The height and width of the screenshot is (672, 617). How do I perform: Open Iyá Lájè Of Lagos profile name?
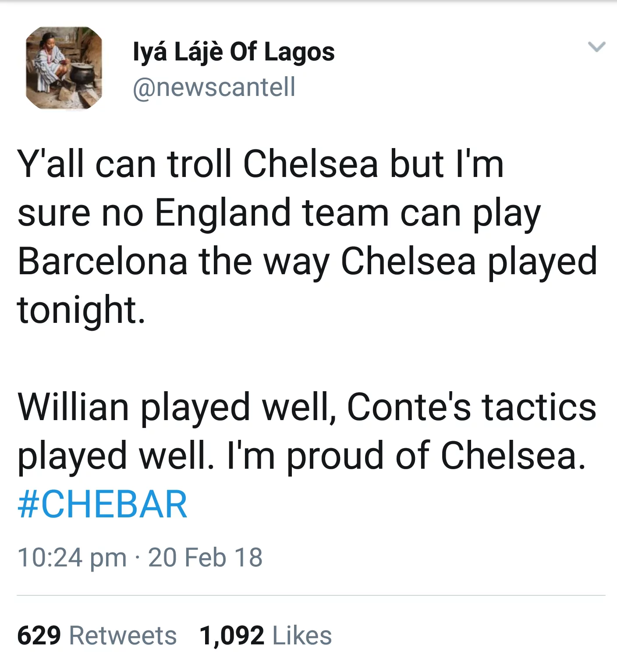coord(234,52)
